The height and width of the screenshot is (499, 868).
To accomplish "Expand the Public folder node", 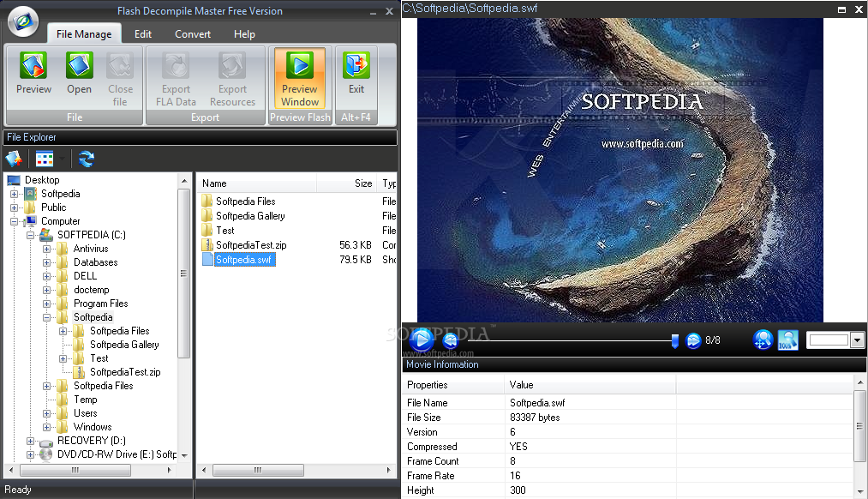I will 15,207.
